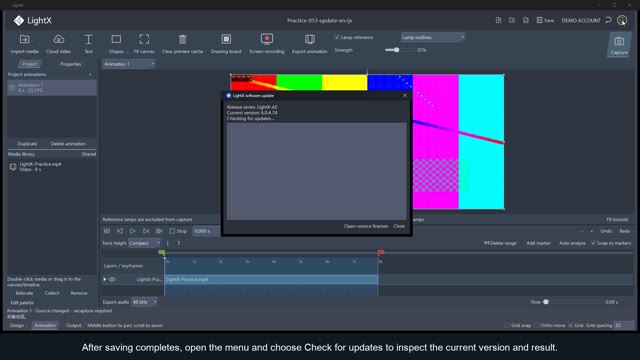
Task: Select LightX-Practice.mp4 in Media library
Action: (52, 167)
